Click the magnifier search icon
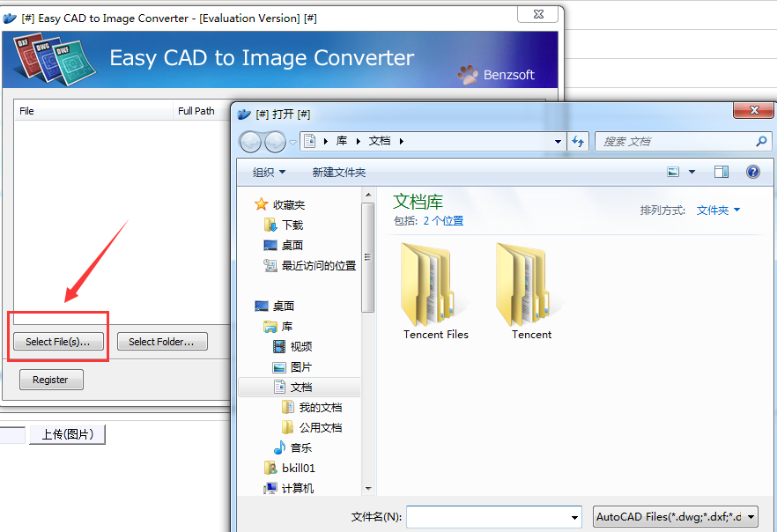This screenshot has height=532, width=777. (x=762, y=142)
